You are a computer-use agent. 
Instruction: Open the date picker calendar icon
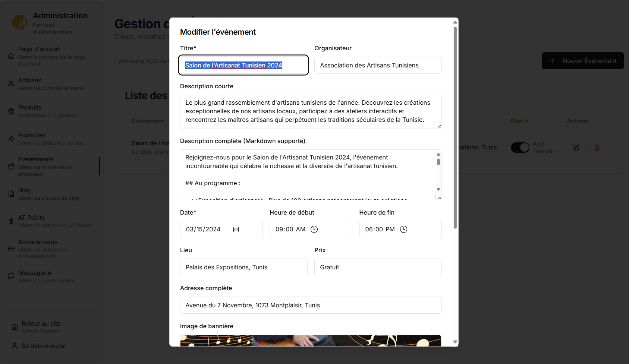[236, 230]
